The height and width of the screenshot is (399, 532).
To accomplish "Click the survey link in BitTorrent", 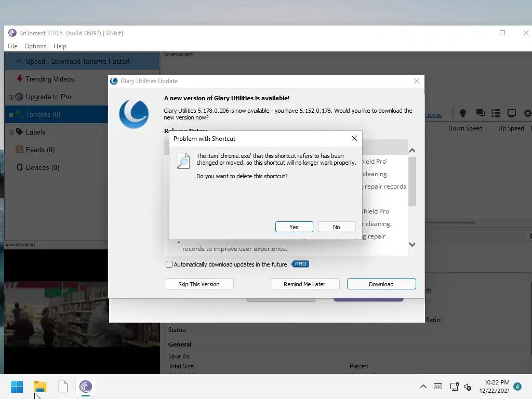I will coord(435,115).
